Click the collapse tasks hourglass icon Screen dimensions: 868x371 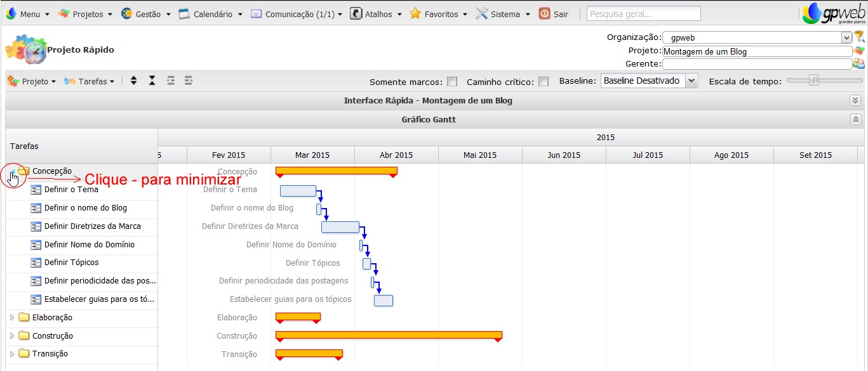pos(150,81)
